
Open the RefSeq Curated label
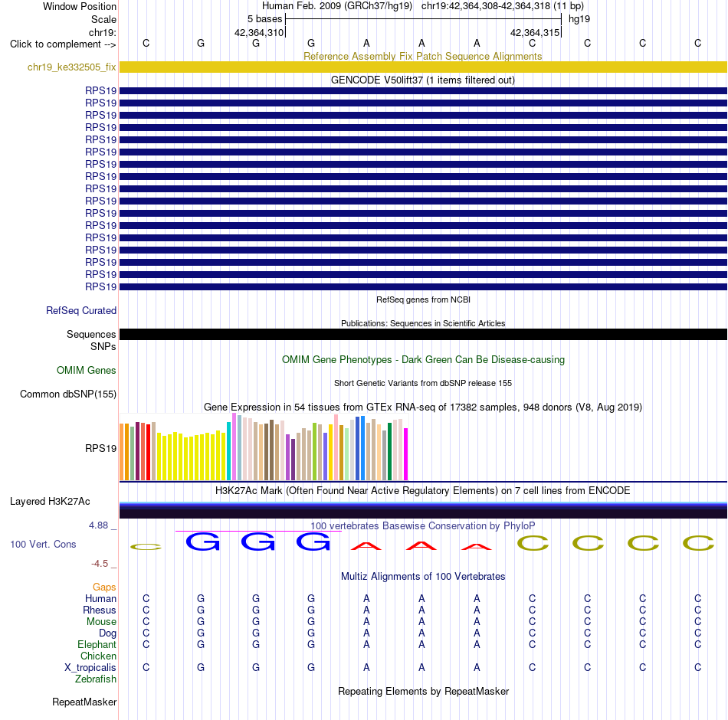click(x=81, y=310)
